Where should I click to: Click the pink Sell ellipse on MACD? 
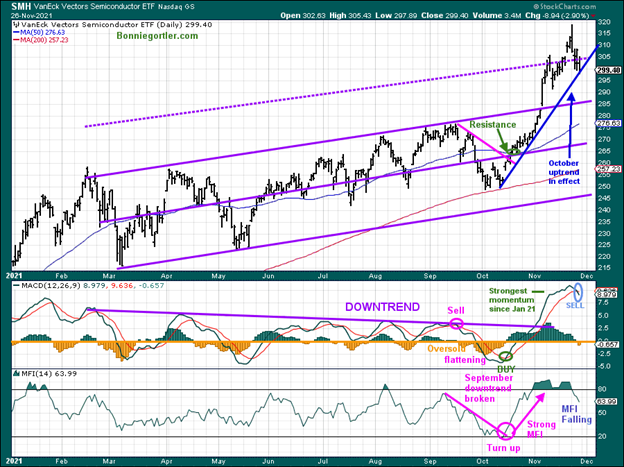[456, 325]
